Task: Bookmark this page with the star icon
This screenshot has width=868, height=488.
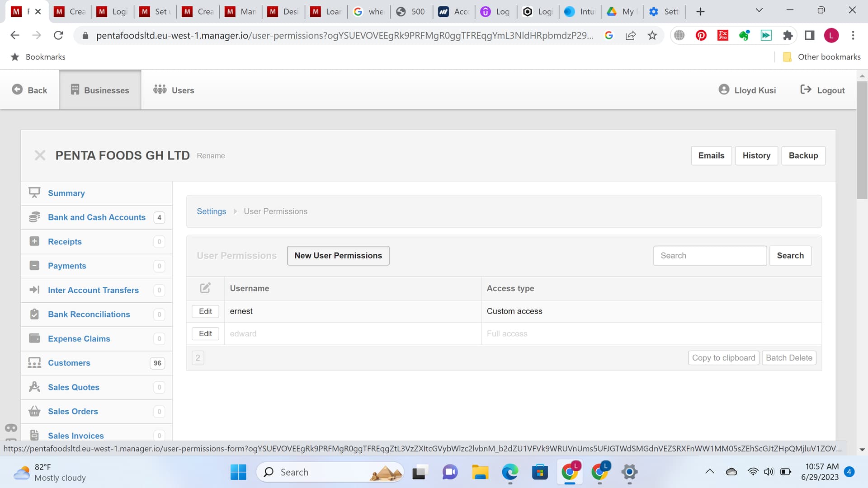Action: [652, 35]
